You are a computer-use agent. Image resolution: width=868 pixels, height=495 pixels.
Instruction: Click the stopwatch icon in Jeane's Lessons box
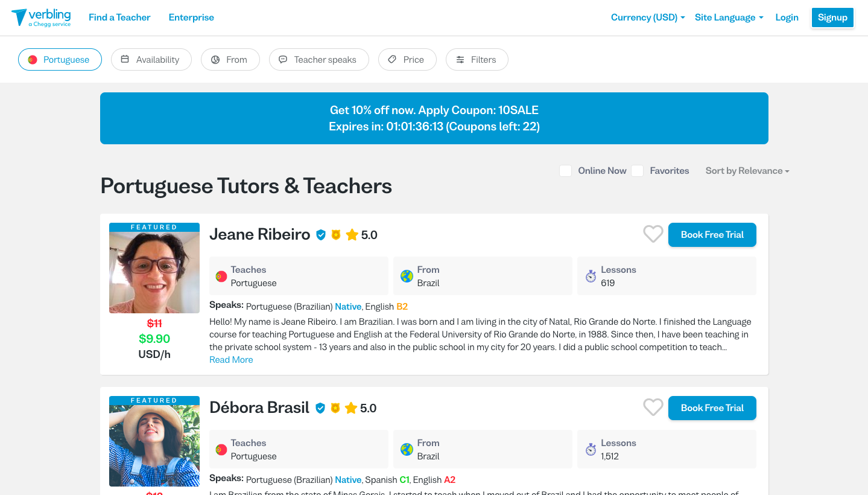(x=591, y=276)
